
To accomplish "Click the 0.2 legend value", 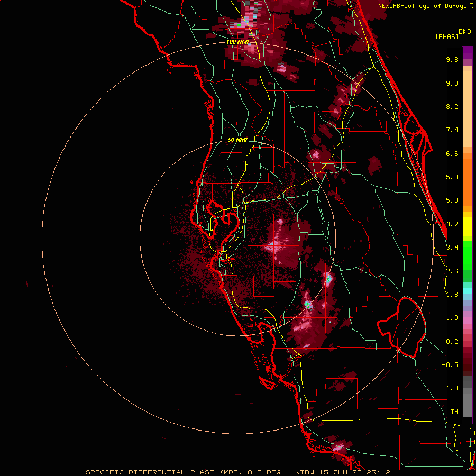I will click(452, 342).
